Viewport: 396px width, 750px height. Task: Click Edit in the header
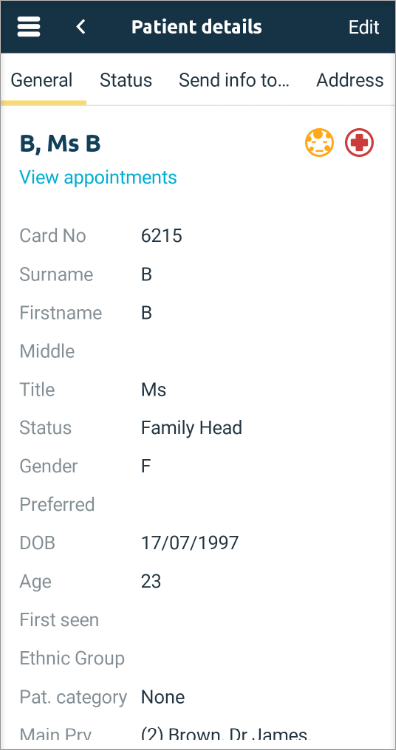[x=363, y=27]
